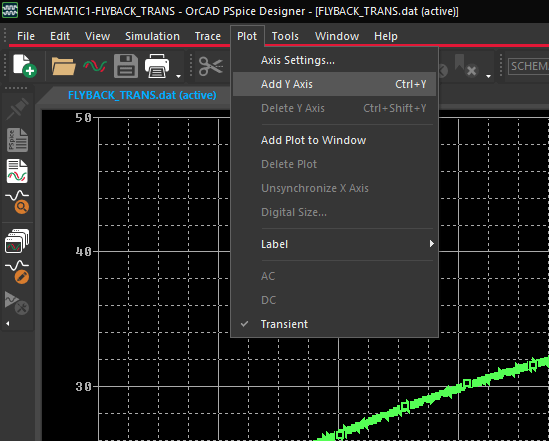Click the waveform append icon in toolbar
This screenshot has height=441, width=549.
click(95, 66)
